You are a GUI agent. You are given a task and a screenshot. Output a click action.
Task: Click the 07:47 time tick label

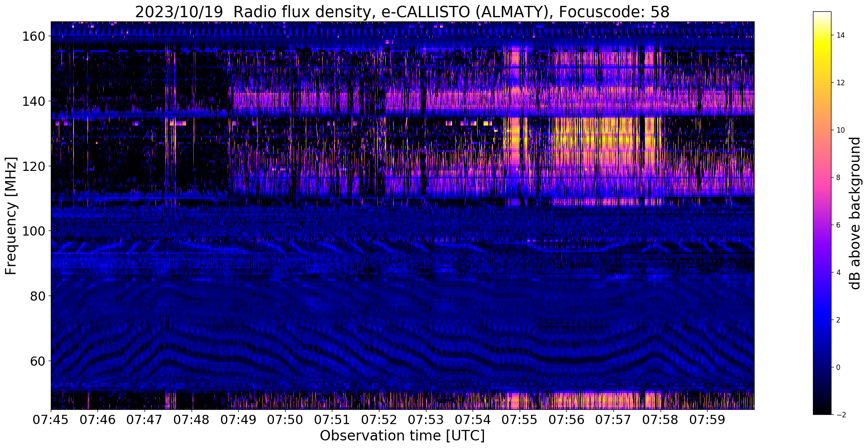[145, 420]
